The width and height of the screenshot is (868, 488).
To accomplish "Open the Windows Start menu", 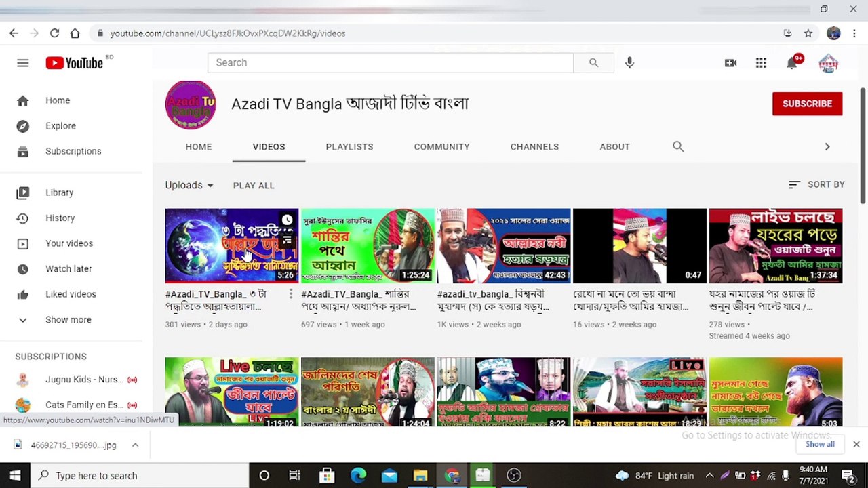I will (x=15, y=476).
